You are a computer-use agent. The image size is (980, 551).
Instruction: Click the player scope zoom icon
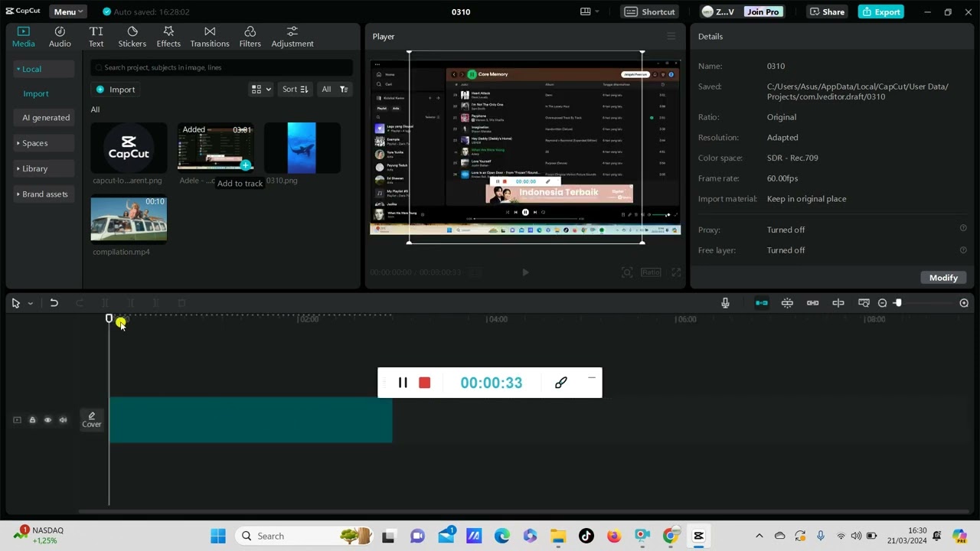pyautogui.click(x=627, y=272)
